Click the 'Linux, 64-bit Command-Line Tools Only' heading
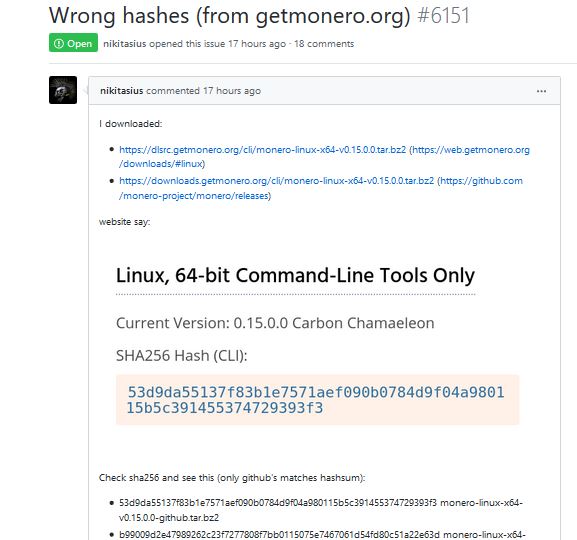This screenshot has width=577, height=540. pyautogui.click(x=295, y=275)
